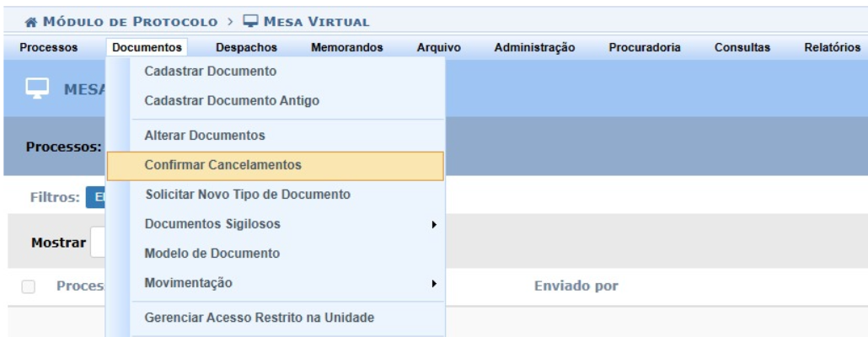
Task: Select Solicitar Novo Tipo de Documento
Action: [247, 195]
